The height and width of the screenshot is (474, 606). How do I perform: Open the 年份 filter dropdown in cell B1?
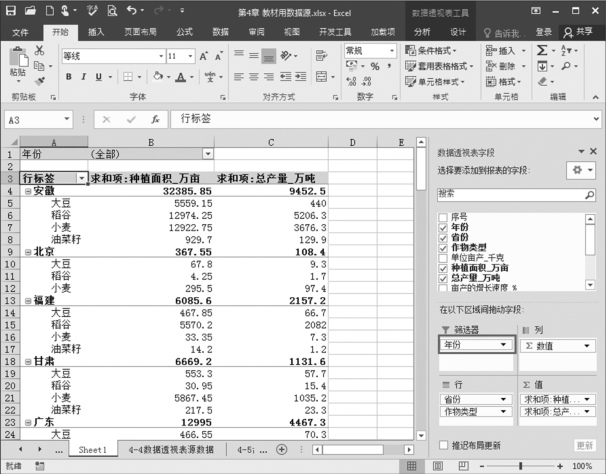[x=208, y=154]
